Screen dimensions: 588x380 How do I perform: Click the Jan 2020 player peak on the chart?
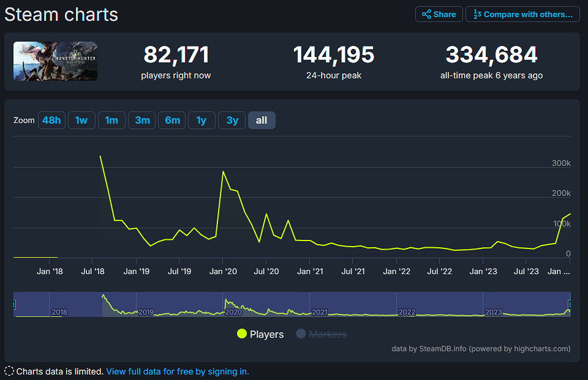pyautogui.click(x=223, y=171)
